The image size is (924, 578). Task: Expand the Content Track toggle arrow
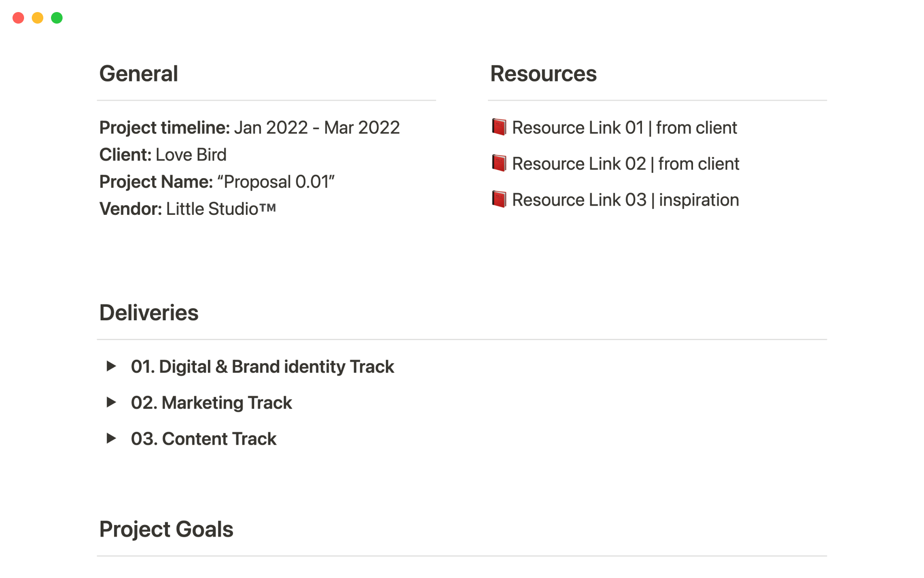tap(111, 438)
